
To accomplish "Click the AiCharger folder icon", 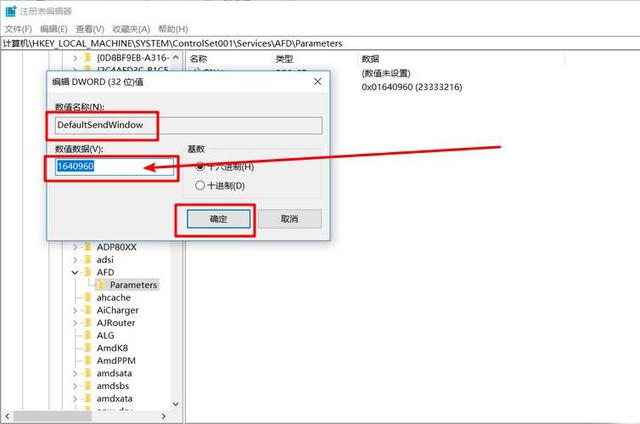I will click(x=87, y=310).
